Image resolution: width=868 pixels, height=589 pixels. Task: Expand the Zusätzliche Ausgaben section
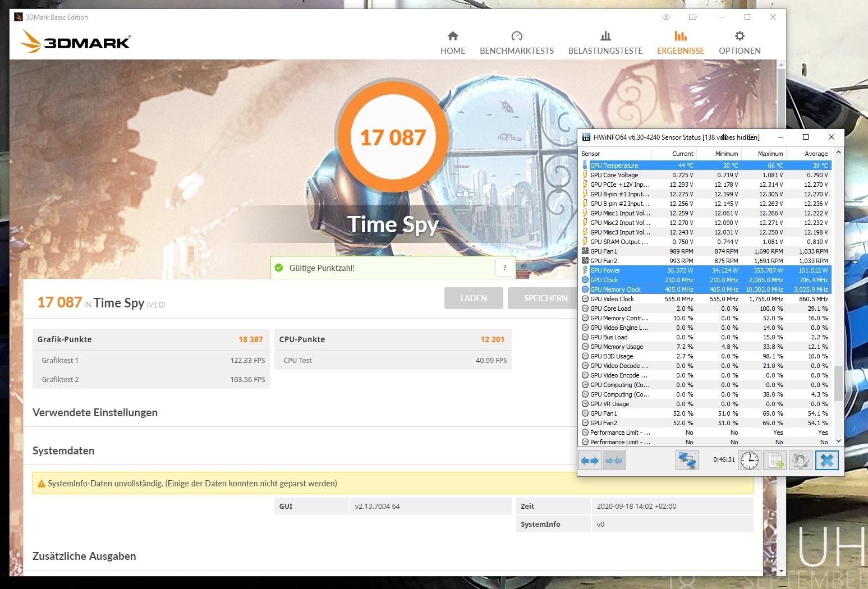click(x=84, y=556)
